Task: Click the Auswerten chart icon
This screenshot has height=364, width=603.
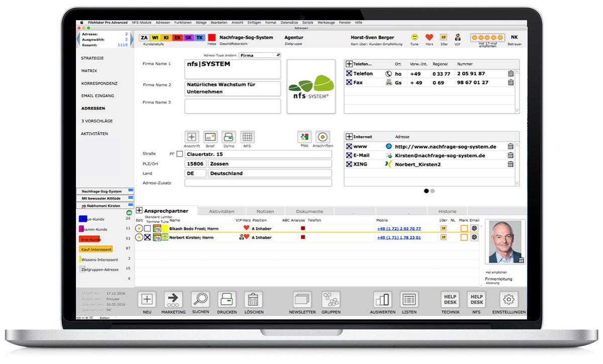Action: pos(382,300)
